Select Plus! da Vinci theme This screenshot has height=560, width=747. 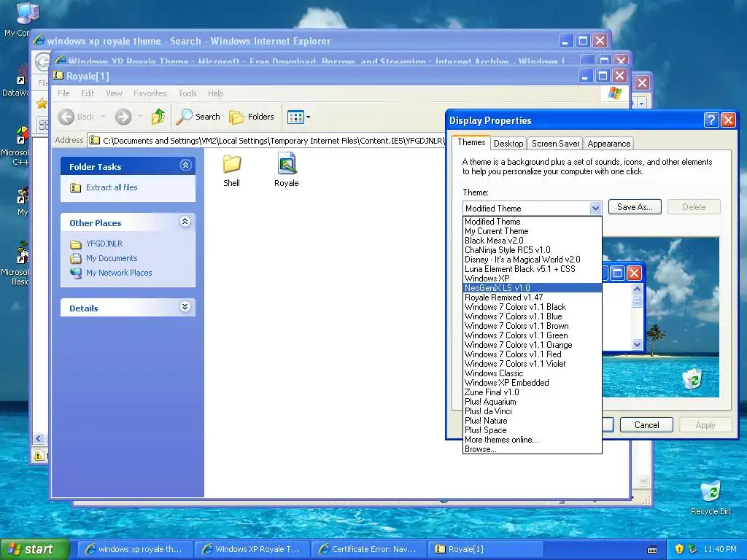click(532, 411)
